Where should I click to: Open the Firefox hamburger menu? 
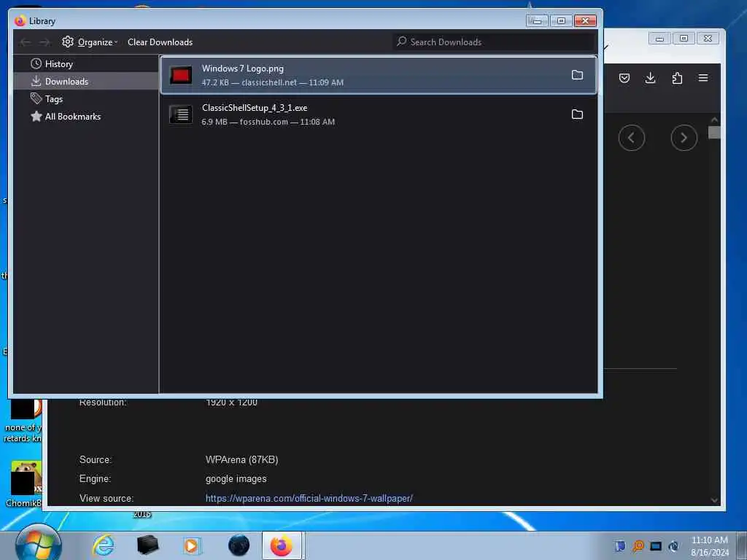[x=703, y=78]
